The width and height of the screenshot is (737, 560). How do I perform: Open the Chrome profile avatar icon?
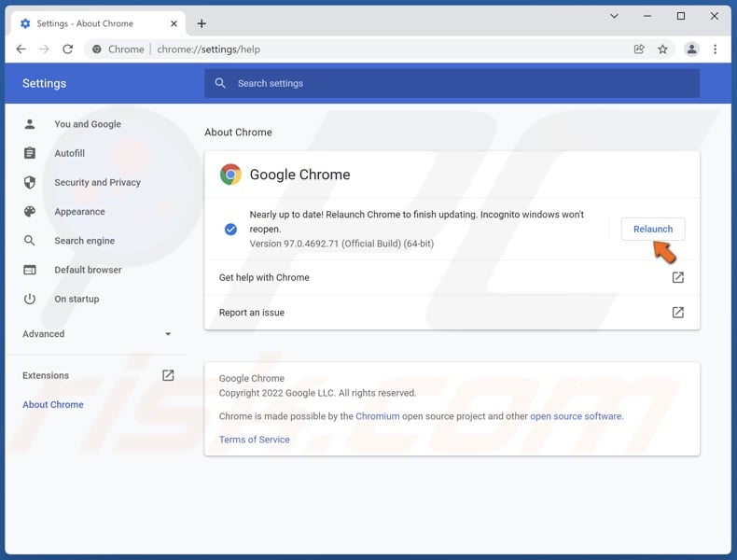pyautogui.click(x=691, y=49)
